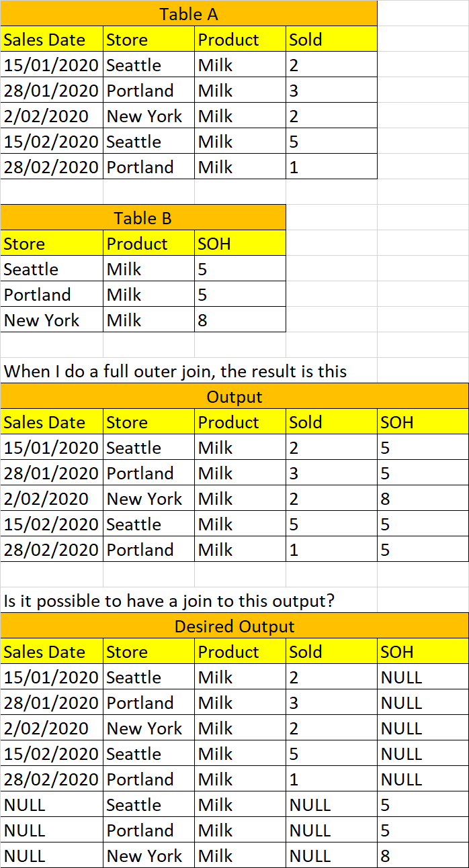Select the Desired Output title cell
This screenshot has height=868, width=469.
tap(234, 626)
